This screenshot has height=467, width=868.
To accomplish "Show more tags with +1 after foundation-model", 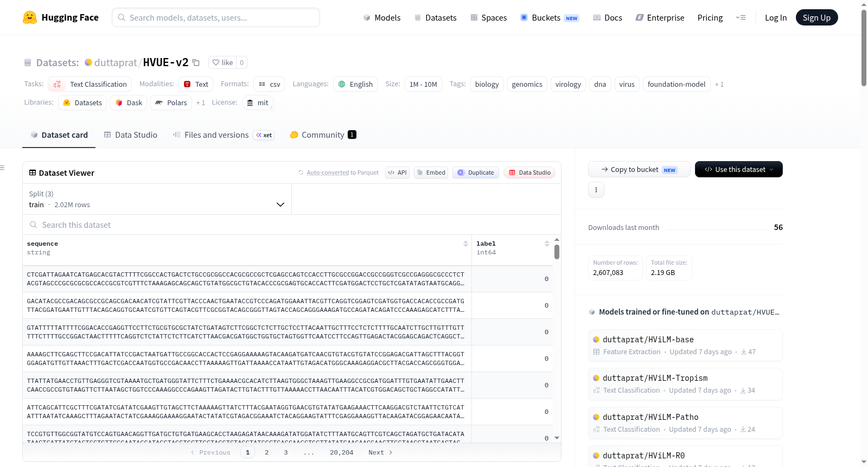I will [719, 84].
